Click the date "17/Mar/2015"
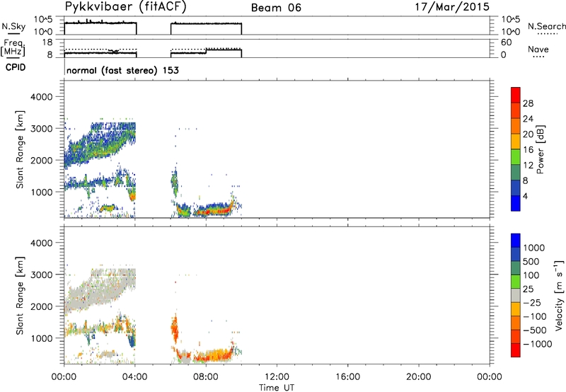Viewport: 566px width, 392px height. [x=452, y=6]
